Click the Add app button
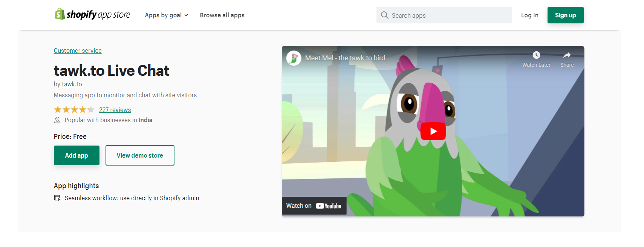This screenshot has height=247, width=644. 76,155
